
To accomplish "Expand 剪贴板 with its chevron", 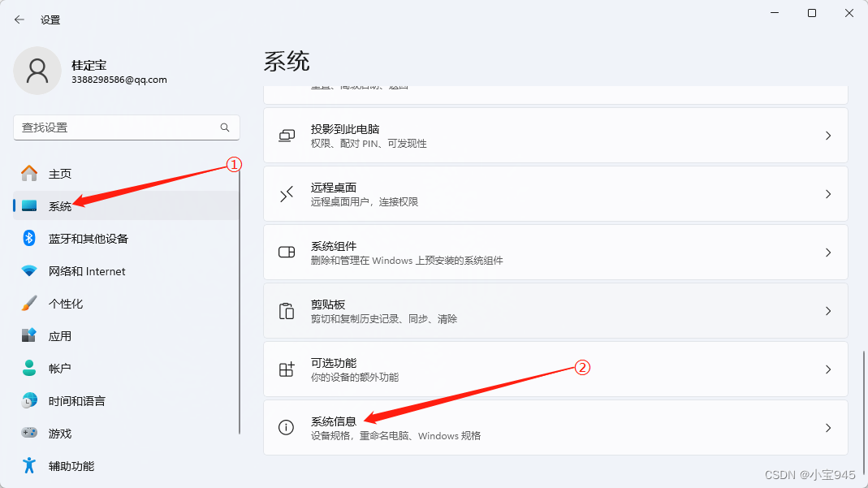I will pos(828,311).
